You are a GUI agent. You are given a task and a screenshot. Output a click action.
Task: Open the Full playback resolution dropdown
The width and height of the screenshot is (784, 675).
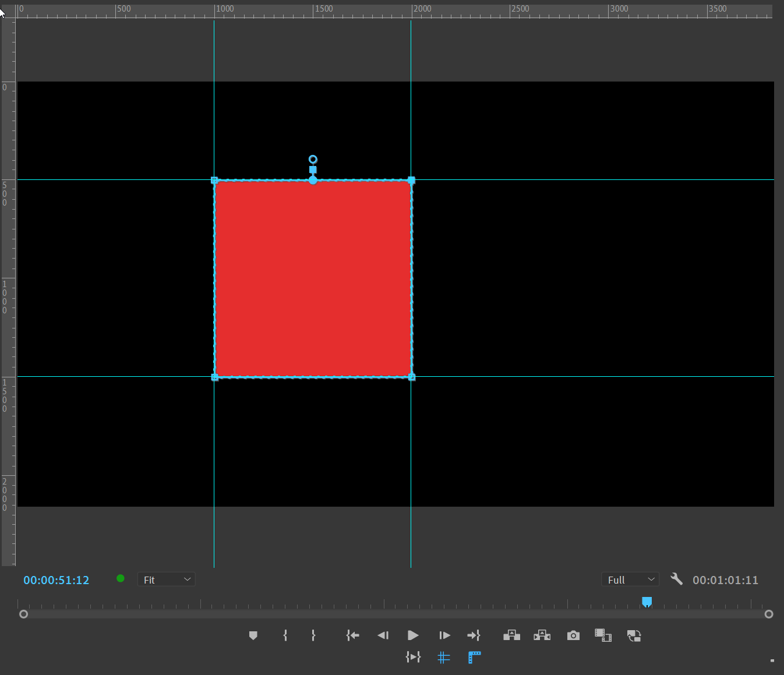tap(630, 579)
